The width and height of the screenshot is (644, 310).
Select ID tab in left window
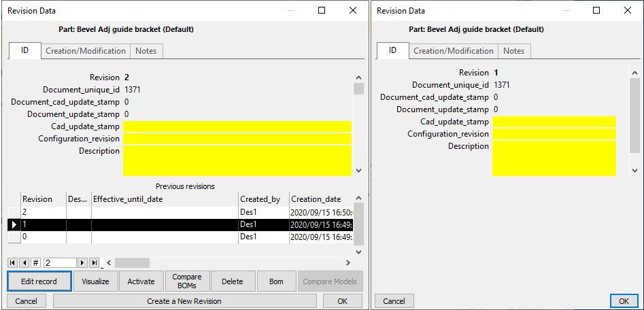[x=24, y=50]
